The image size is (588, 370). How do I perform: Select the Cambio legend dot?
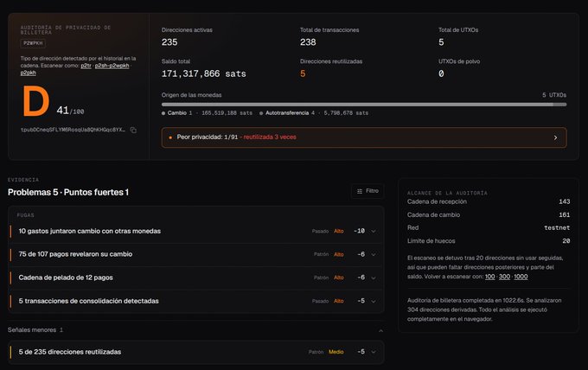tap(163, 113)
